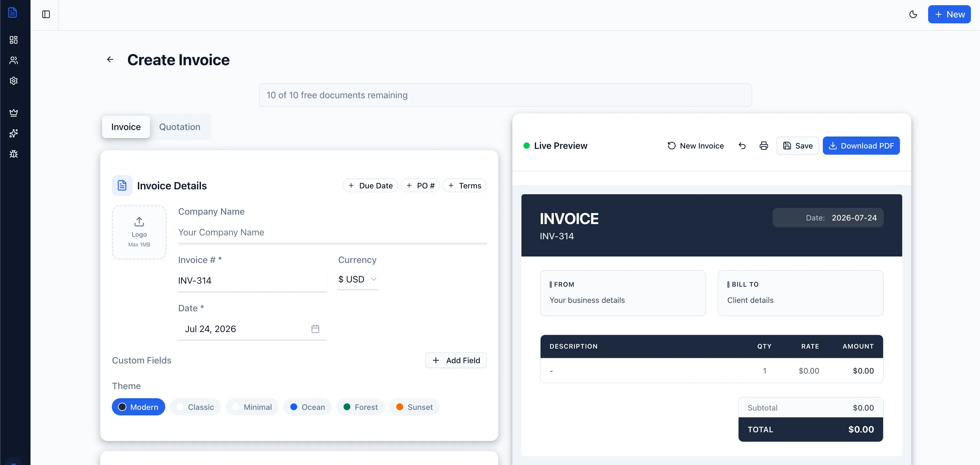Click the Your Company Name input
The width and height of the screenshot is (980, 465).
coord(332,232)
